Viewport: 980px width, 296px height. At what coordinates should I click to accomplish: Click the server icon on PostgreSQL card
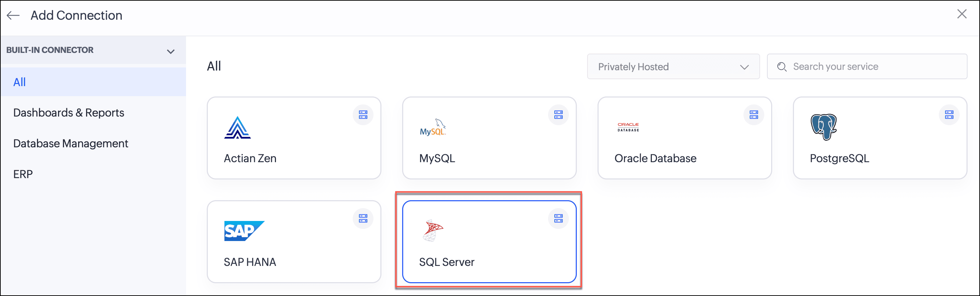pyautogui.click(x=949, y=114)
